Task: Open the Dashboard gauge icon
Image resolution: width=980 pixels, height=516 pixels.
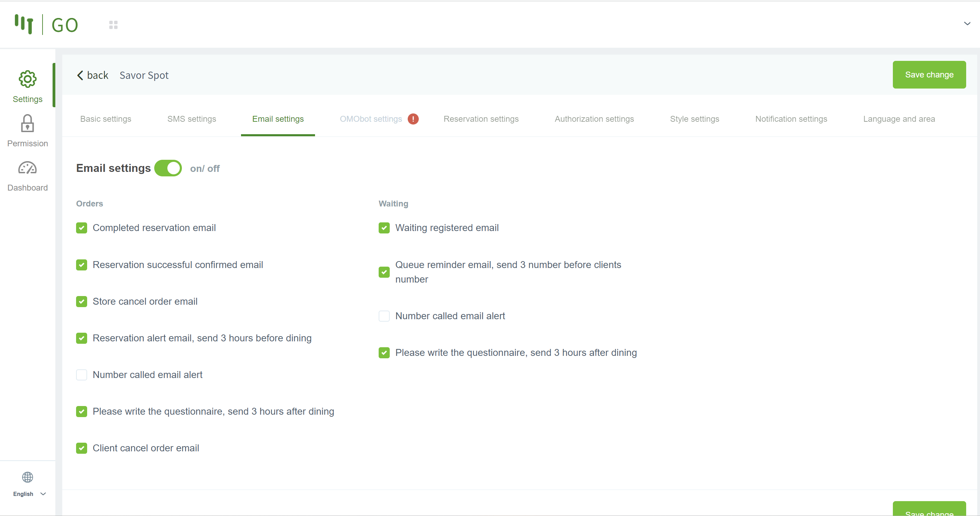Action: (x=27, y=168)
